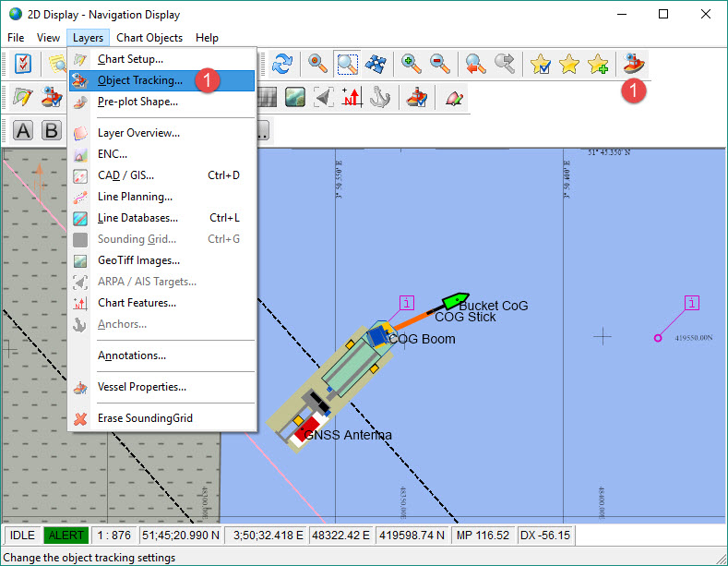Click the zoom out magnifier icon
Image resolution: width=728 pixels, height=566 pixels.
(440, 64)
